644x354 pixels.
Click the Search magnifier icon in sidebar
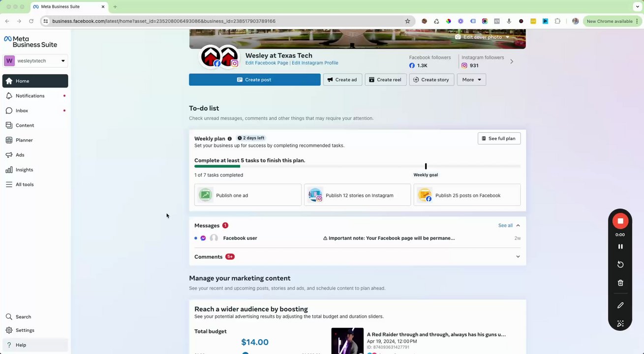coord(9,317)
